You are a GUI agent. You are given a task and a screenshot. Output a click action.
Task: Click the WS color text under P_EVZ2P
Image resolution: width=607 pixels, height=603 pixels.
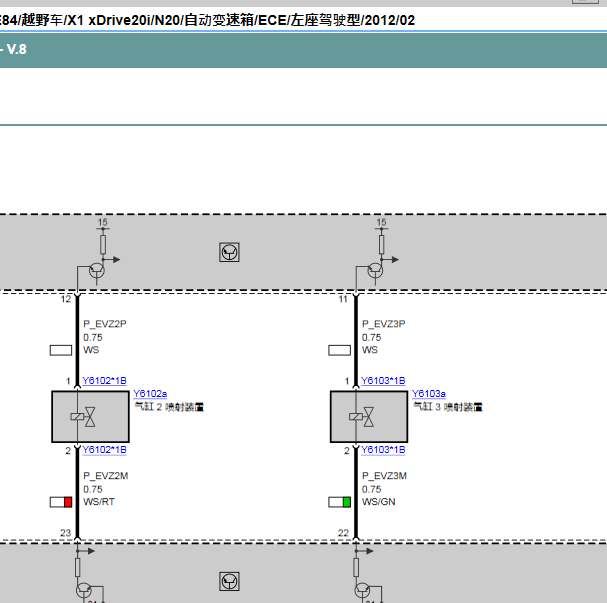[x=91, y=350]
